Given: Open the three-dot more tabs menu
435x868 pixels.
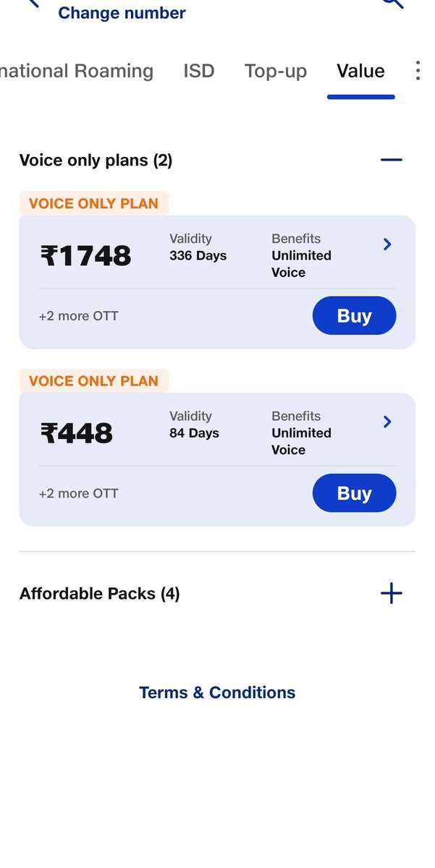Looking at the screenshot, I should pos(418,71).
